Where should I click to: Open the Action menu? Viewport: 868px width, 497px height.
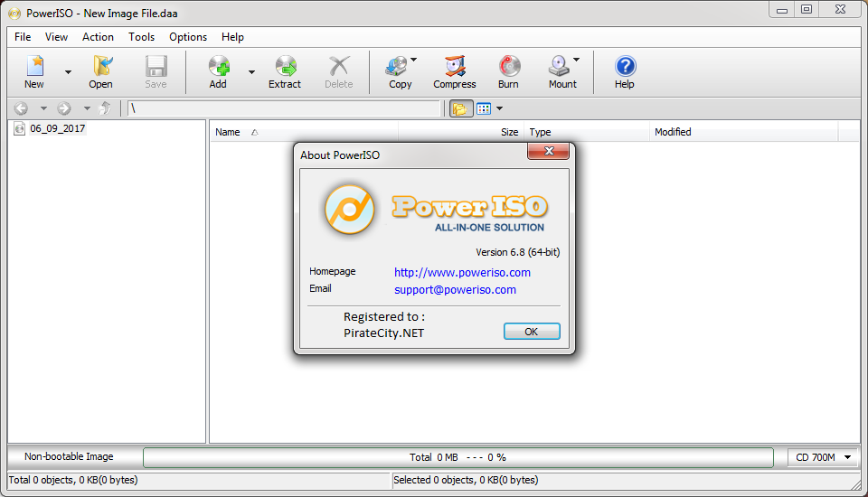click(x=98, y=37)
